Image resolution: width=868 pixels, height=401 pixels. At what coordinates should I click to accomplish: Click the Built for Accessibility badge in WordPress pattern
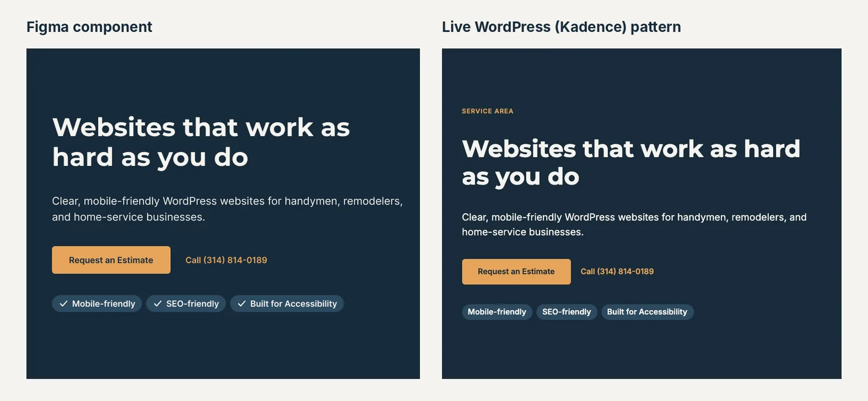click(x=647, y=312)
